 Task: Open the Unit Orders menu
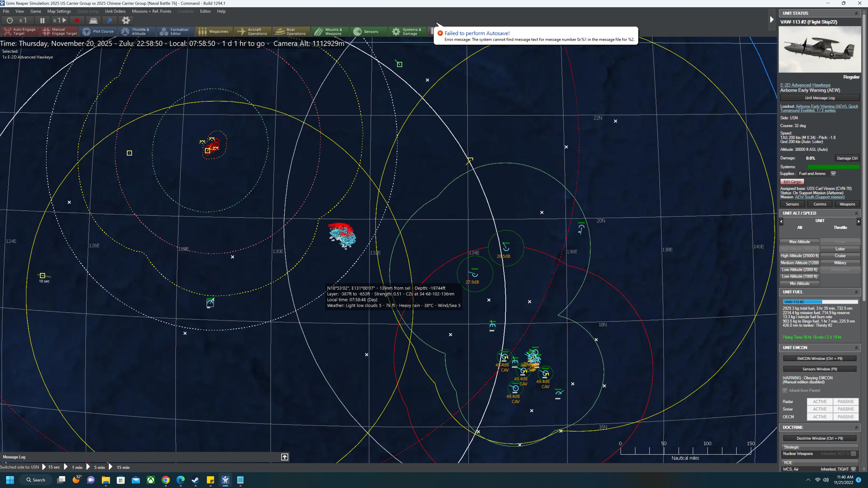click(115, 11)
